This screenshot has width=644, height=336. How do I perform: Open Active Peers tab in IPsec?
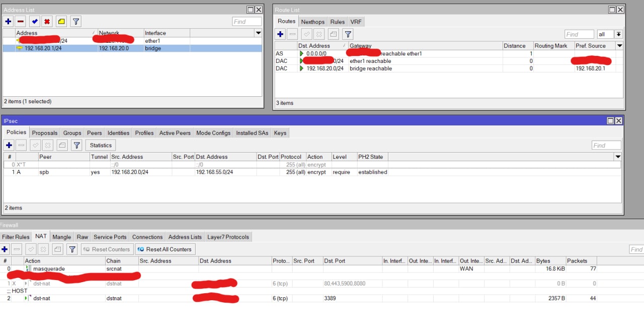175,133
